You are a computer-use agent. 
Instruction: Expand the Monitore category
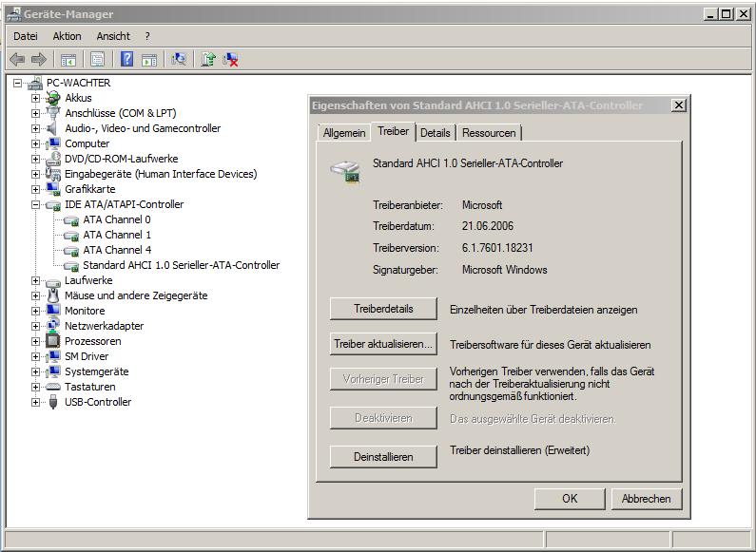coord(35,312)
